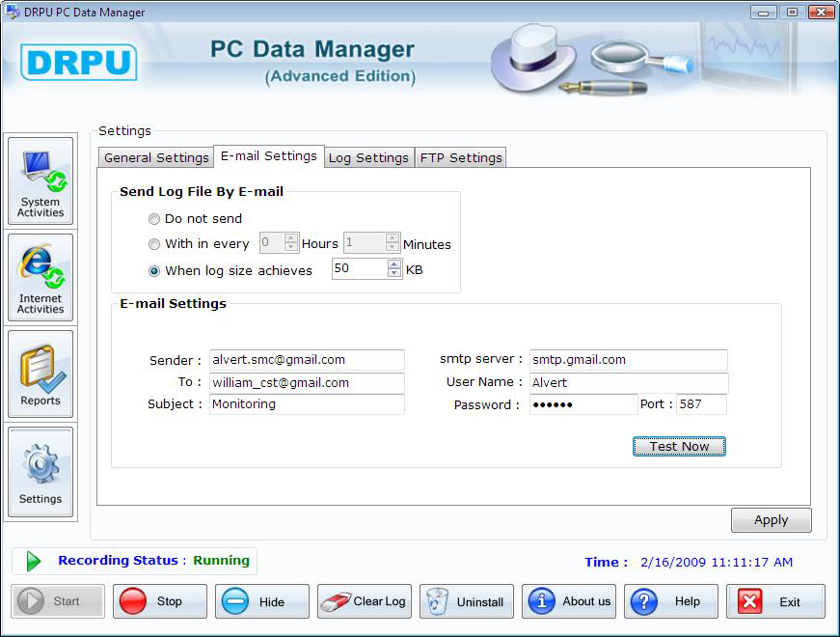This screenshot has height=637, width=840.
Task: Click the To recipient email field
Action: coord(307,383)
